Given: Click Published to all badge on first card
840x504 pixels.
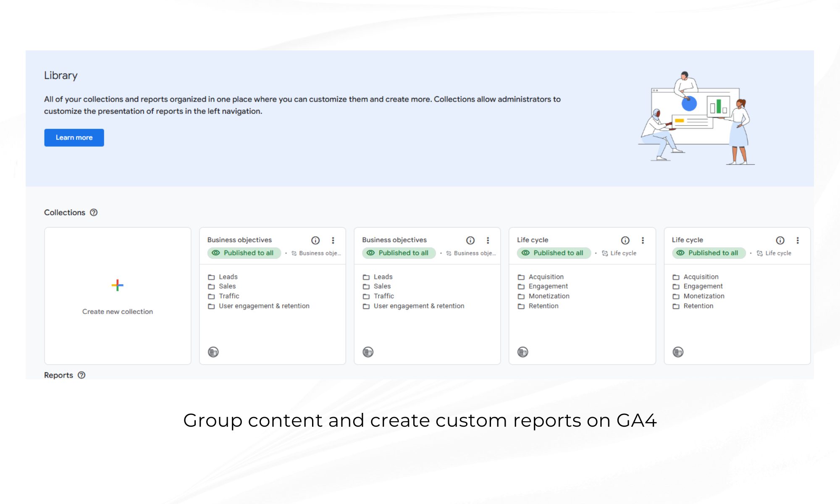Looking at the screenshot, I should click(x=244, y=253).
